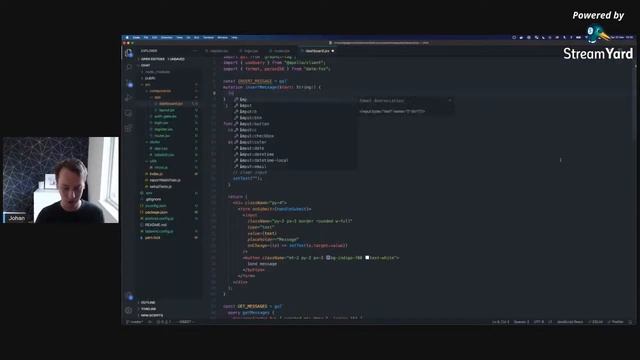The height and width of the screenshot is (360, 640).
Task: Change the JavaScript React language mode
Action: pyautogui.click(x=570, y=322)
